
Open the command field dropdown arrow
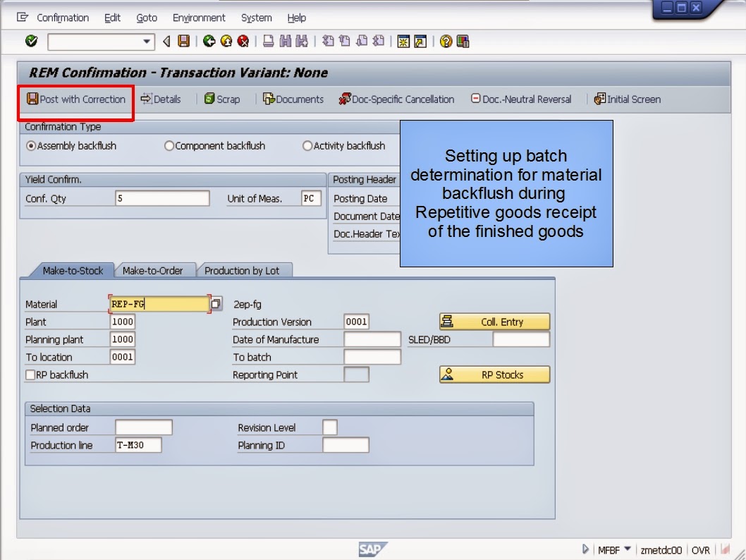[148, 41]
